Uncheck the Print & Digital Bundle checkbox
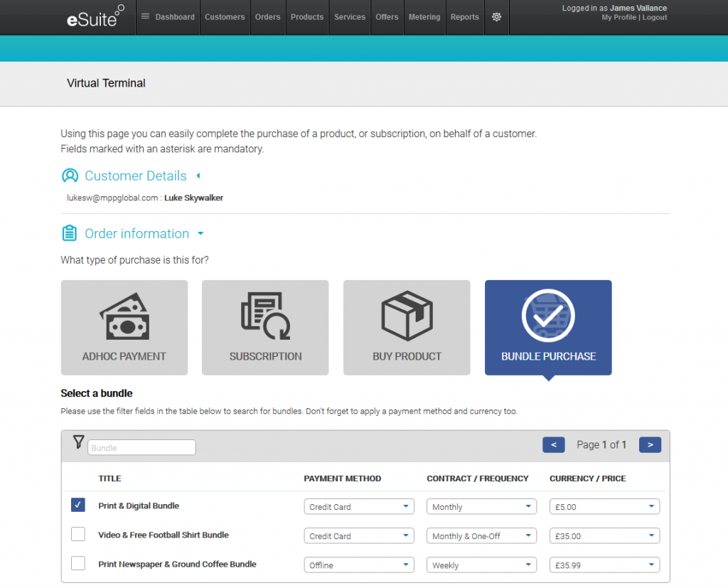 click(78, 505)
